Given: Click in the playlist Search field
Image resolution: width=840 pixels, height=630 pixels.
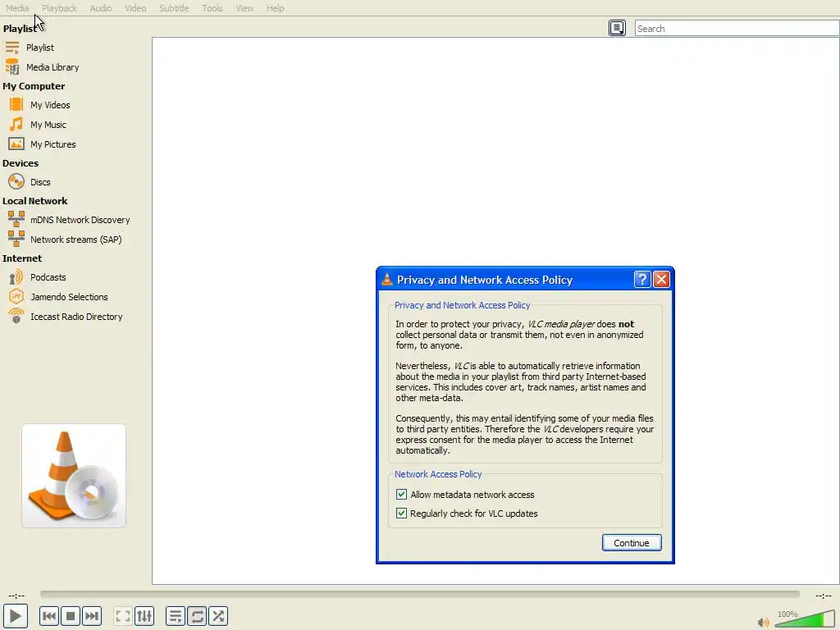Looking at the screenshot, I should point(737,29).
